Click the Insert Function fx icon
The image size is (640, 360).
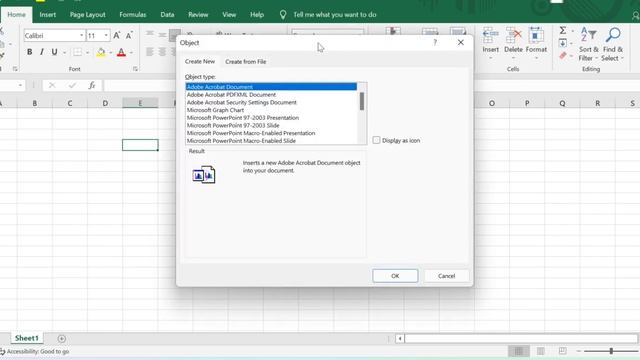click(92, 85)
